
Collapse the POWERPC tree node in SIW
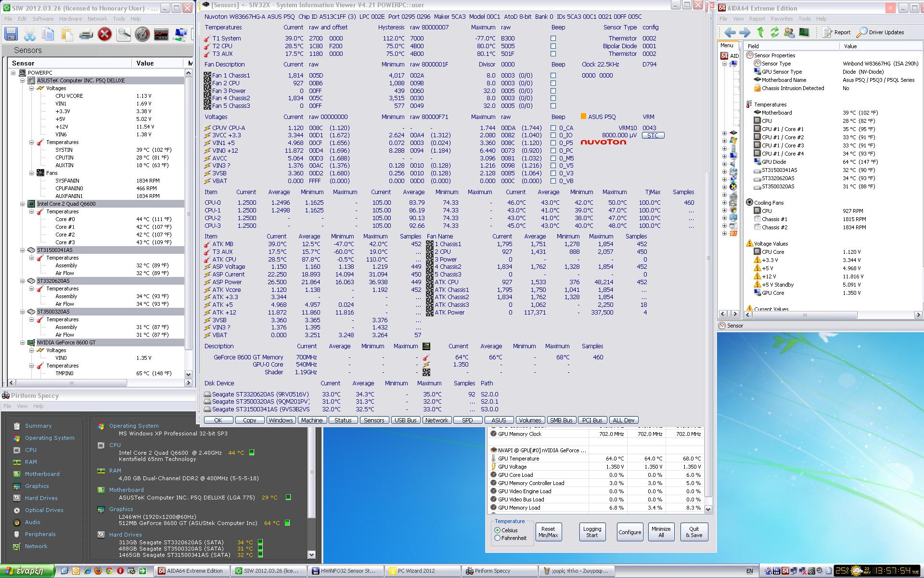pos(13,73)
